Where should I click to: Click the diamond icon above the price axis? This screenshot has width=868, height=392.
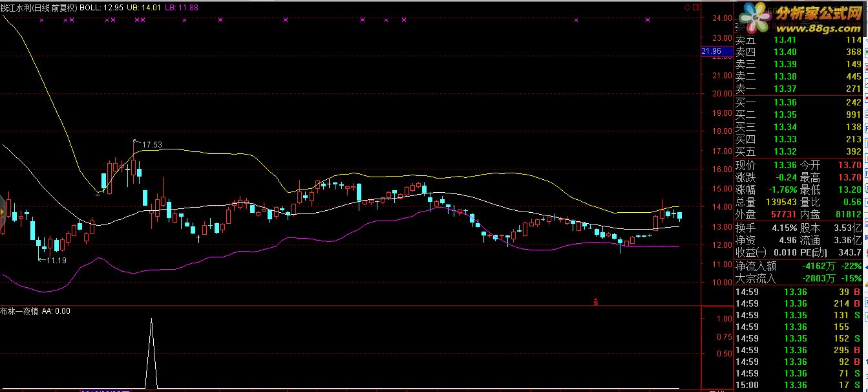[687, 7]
